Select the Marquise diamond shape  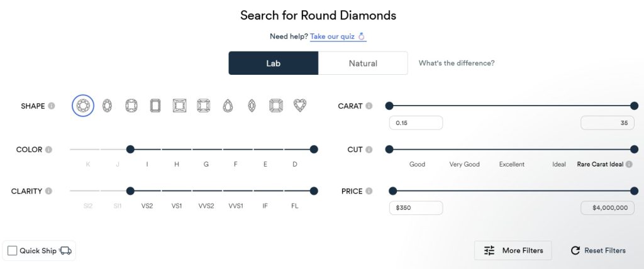[x=252, y=106]
